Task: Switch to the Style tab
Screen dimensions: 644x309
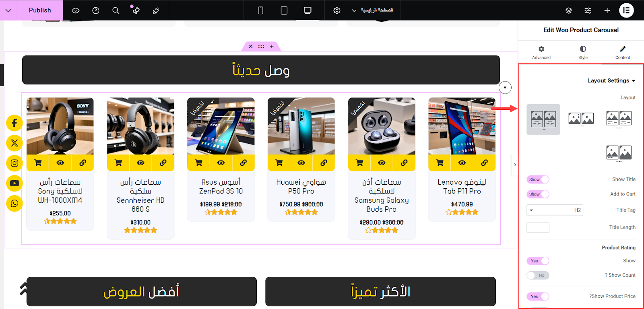Action: click(583, 53)
